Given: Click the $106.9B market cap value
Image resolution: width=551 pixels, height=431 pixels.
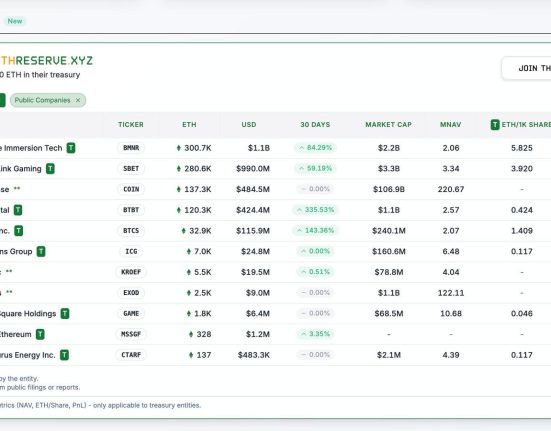Looking at the screenshot, I should tap(389, 189).
